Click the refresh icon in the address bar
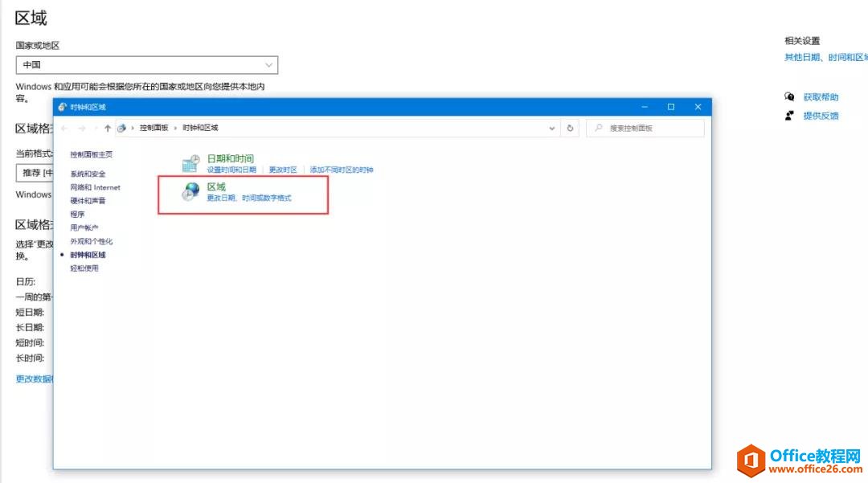 tap(571, 128)
